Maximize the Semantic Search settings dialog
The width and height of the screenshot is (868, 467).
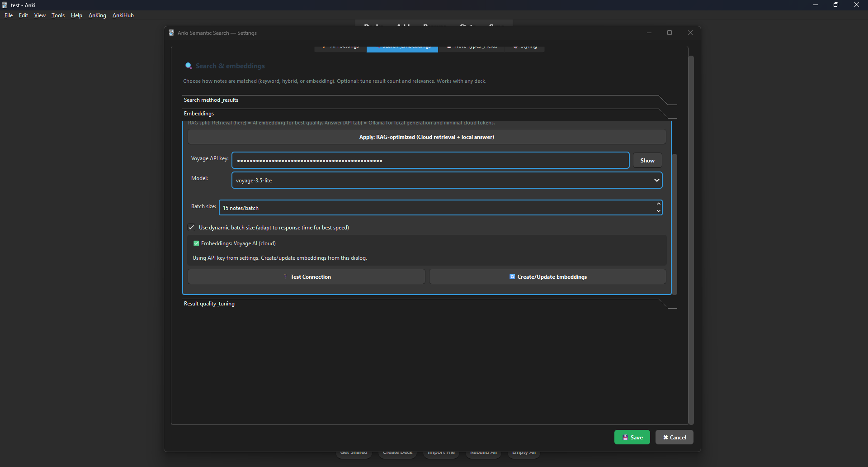(670, 33)
